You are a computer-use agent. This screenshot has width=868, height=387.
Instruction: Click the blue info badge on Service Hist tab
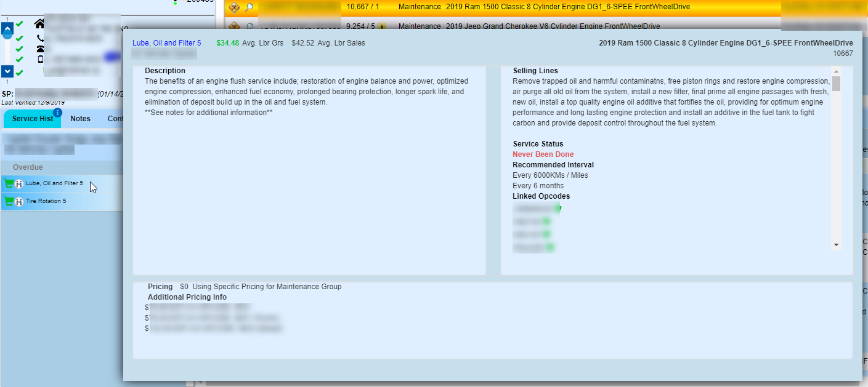(57, 113)
